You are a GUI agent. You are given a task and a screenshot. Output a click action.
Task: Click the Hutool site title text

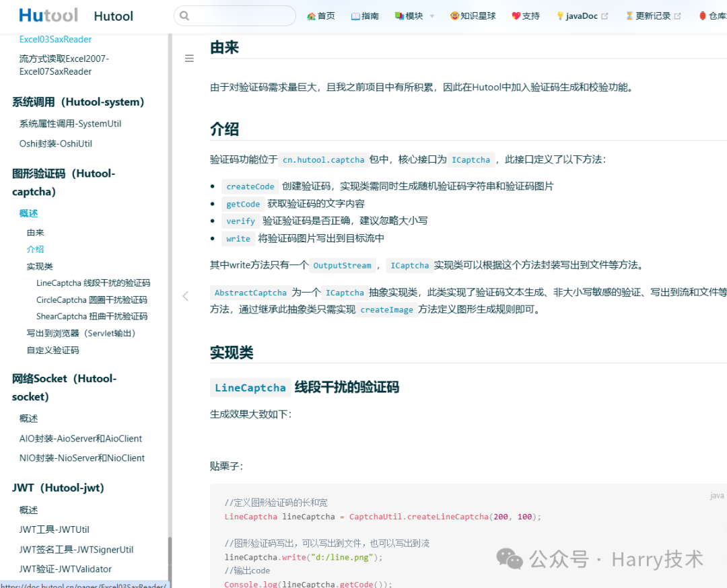point(114,16)
